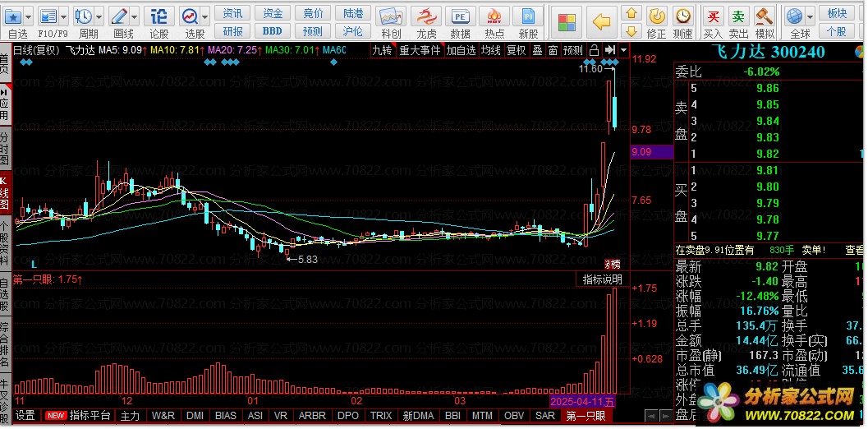Expand the 全球 dropdown arrow
Viewport: 868px width, 429px height.
pos(811,16)
